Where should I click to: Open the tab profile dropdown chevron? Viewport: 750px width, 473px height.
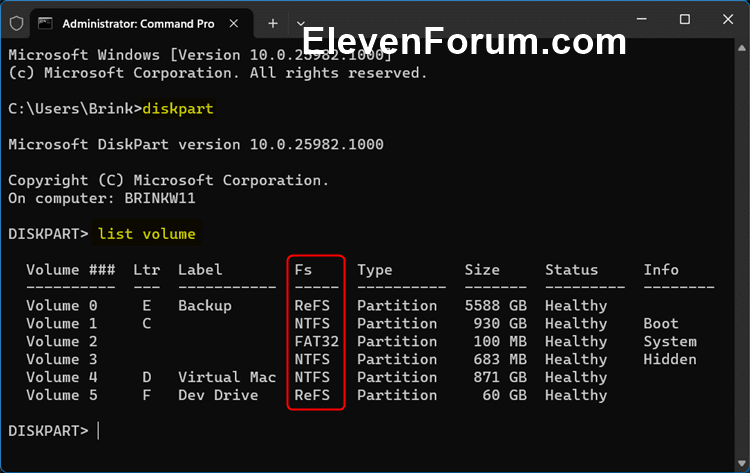300,23
